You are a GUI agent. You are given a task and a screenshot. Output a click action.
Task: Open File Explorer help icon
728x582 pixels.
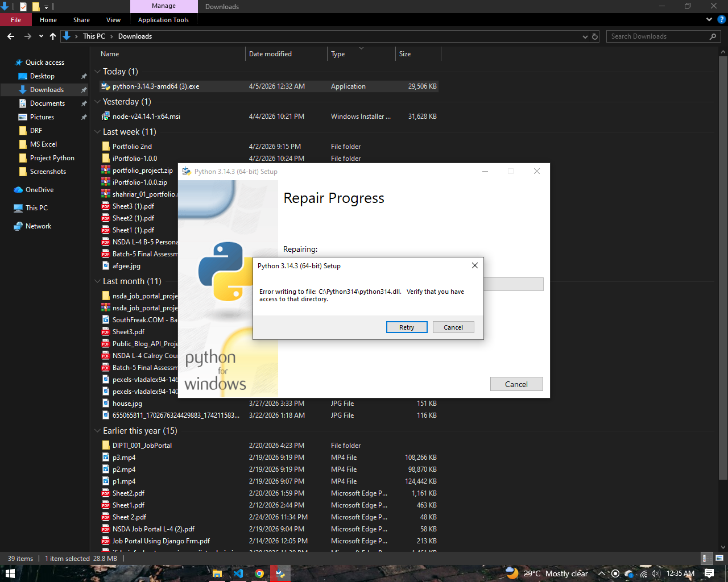pyautogui.click(x=721, y=19)
